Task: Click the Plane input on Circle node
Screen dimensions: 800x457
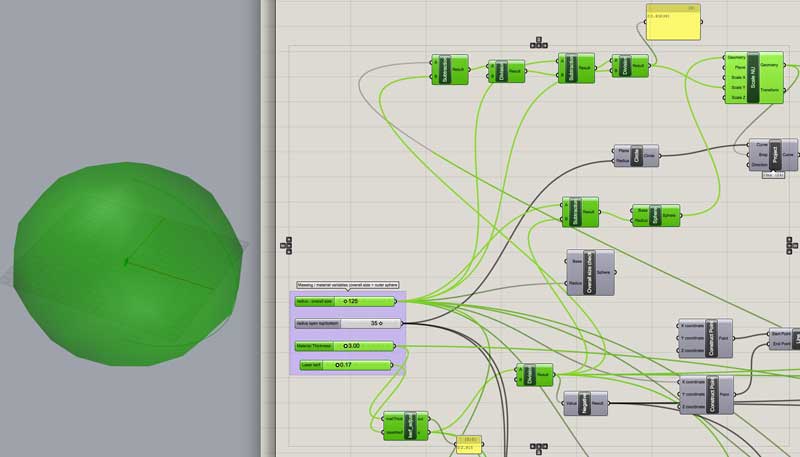Action: (x=623, y=150)
